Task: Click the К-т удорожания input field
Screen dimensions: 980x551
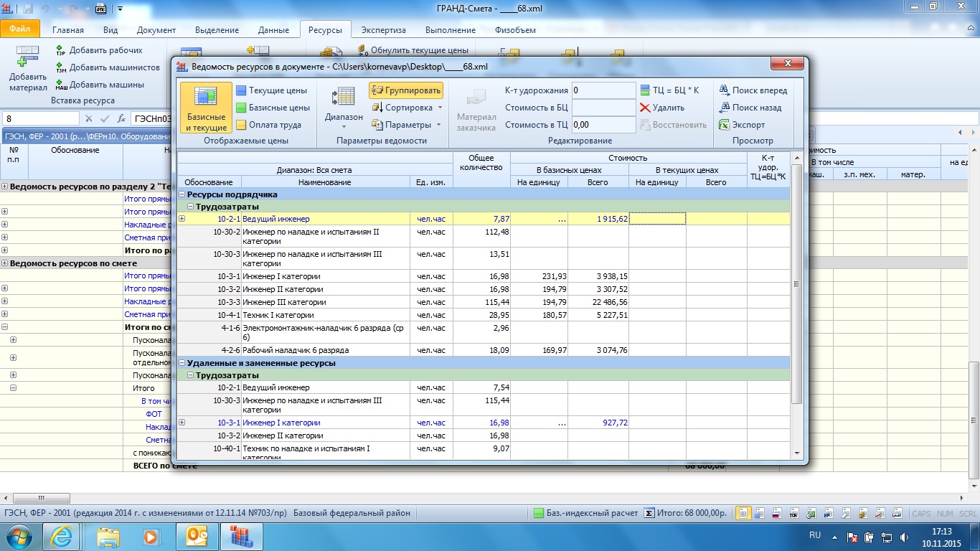Action: coord(603,90)
